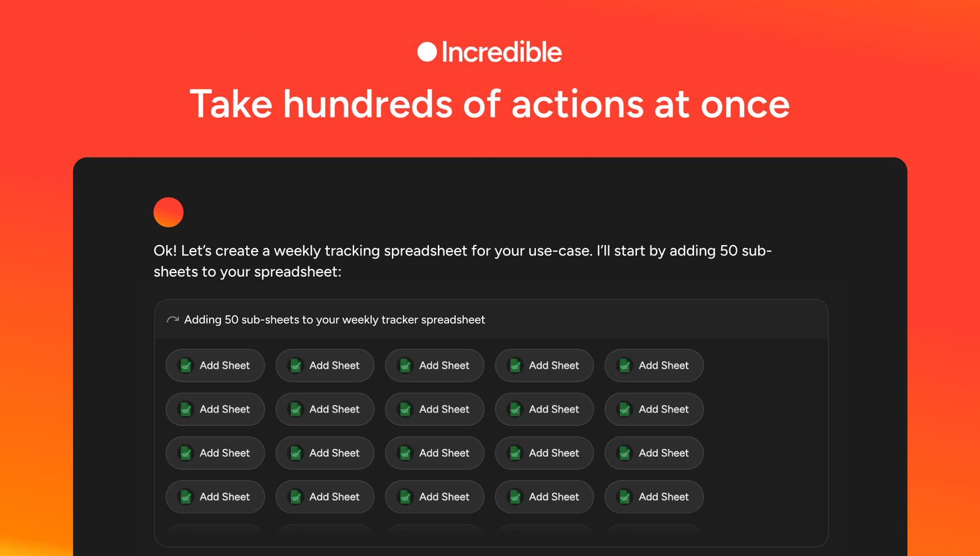Viewport: 980px width, 556px height.
Task: Click the green sheet icon in first row's first button
Action: click(186, 366)
